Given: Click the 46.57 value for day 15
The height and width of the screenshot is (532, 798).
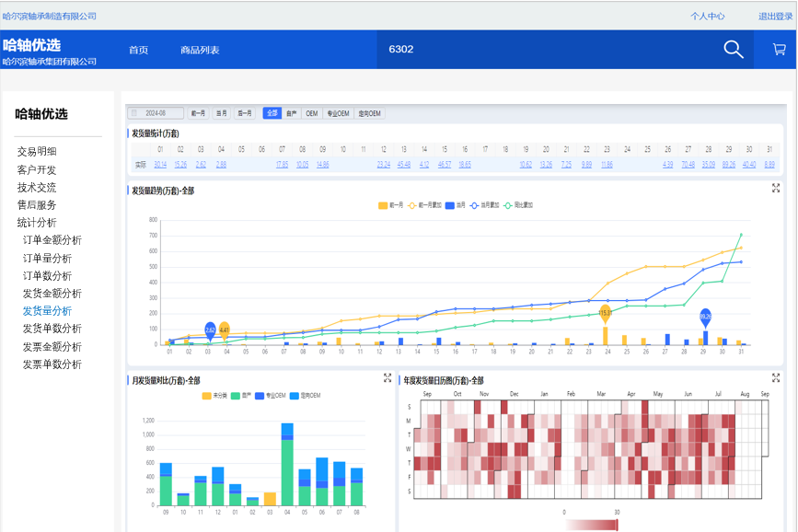Looking at the screenshot, I should [x=445, y=165].
